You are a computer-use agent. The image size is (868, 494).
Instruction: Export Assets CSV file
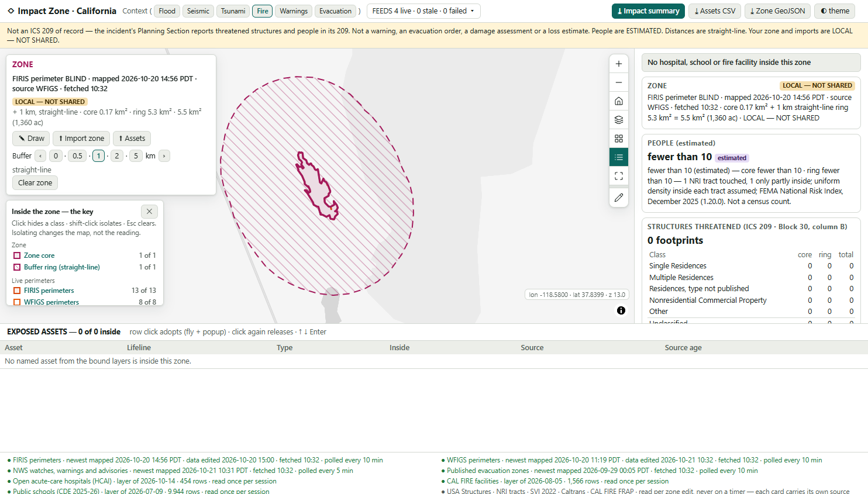[714, 11]
